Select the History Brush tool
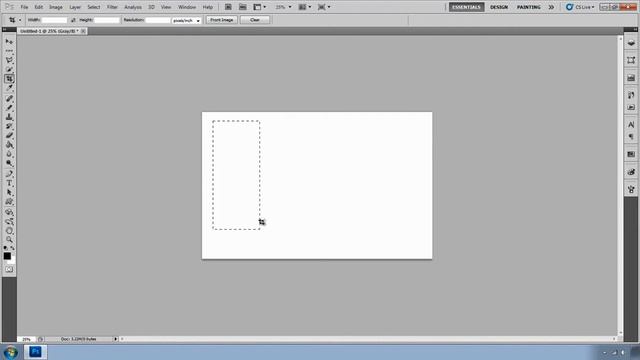The width and height of the screenshot is (640, 360). click(9, 127)
